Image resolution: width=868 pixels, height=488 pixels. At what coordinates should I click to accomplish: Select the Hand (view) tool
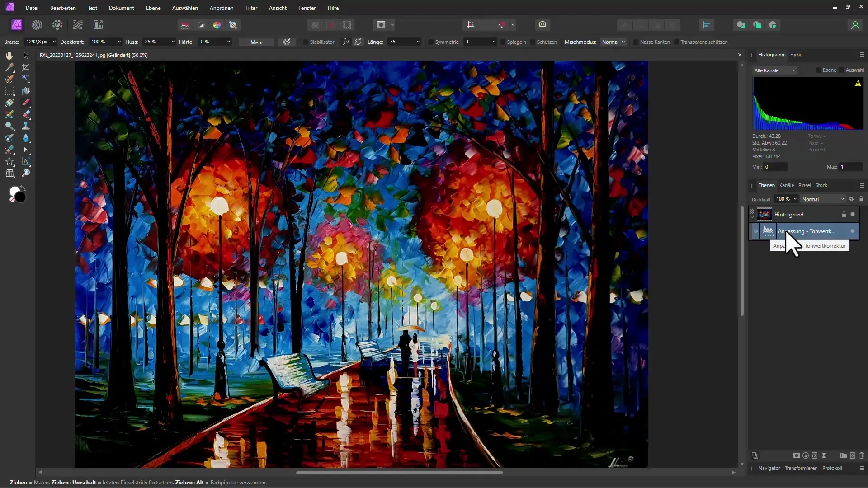point(9,55)
